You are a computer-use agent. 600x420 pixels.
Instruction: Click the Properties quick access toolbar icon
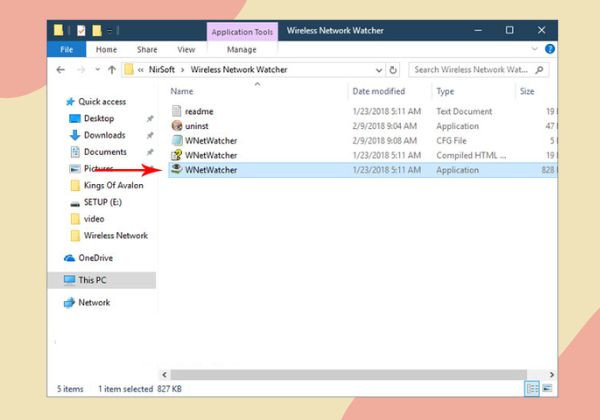click(x=81, y=31)
